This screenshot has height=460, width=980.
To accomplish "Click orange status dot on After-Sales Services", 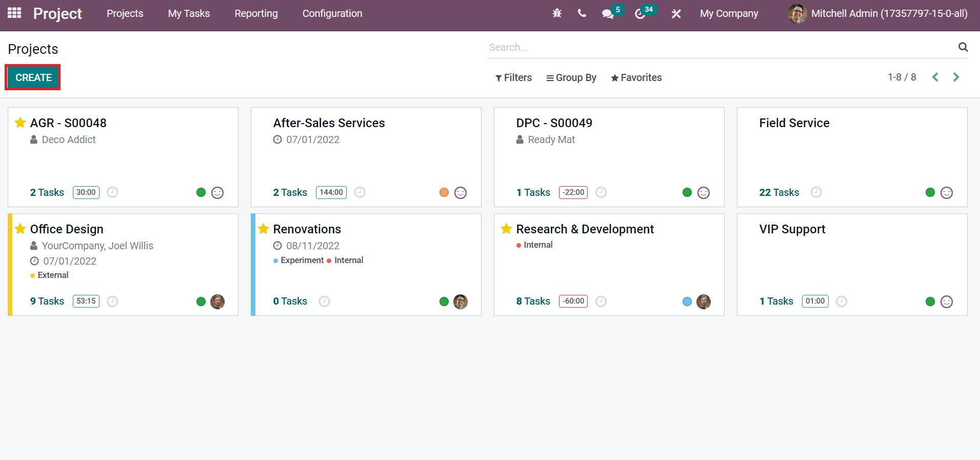I will pyautogui.click(x=444, y=192).
